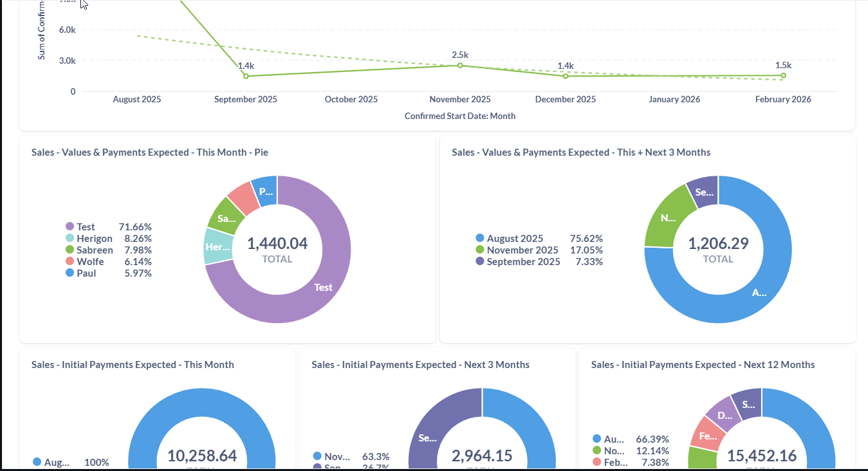Image resolution: width=868 pixels, height=471 pixels.
Task: Toggle September 2025 legend entry
Action: click(523, 261)
